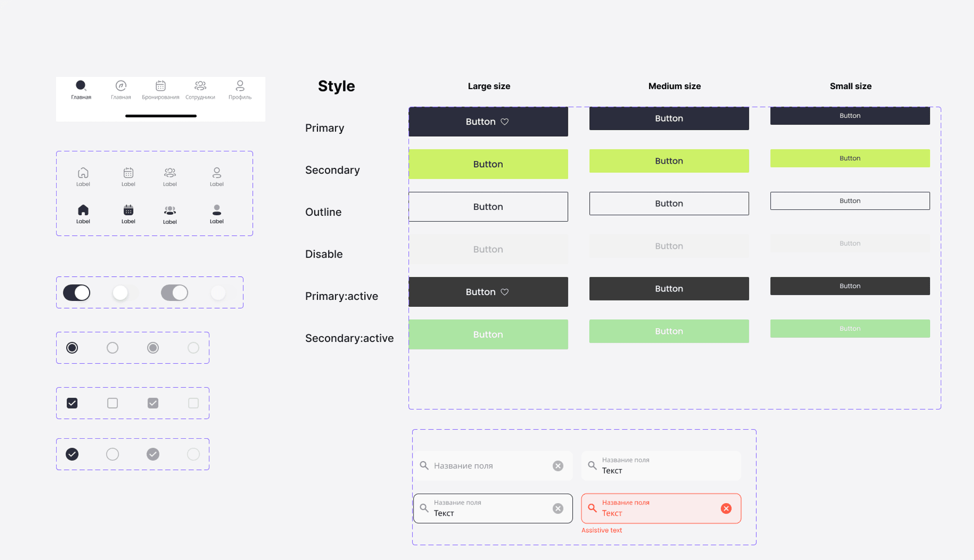Click the Бронирования calendar tab icon
Image resolution: width=974 pixels, height=560 pixels.
point(160,86)
